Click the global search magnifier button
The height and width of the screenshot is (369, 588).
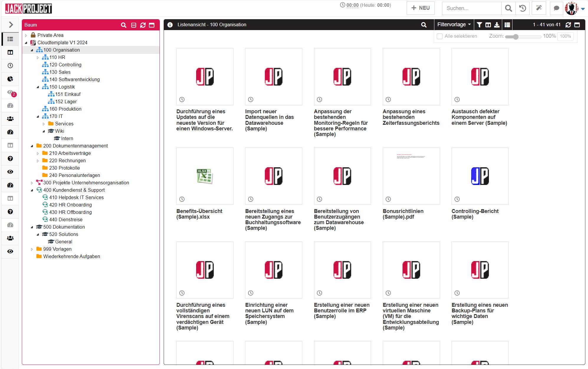[x=508, y=8]
